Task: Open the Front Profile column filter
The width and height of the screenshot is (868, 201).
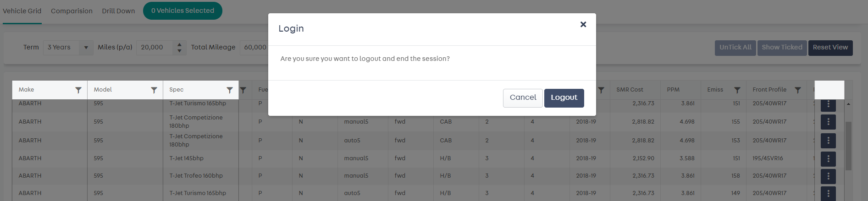Action: tap(798, 90)
